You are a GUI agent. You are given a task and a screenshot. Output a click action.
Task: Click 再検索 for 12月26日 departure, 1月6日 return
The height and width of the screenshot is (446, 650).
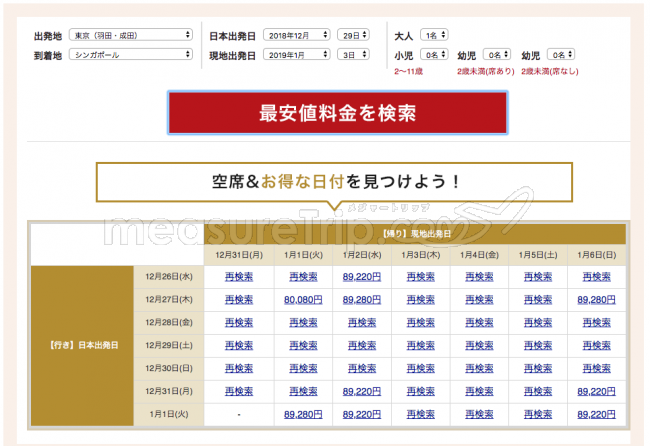click(x=597, y=277)
